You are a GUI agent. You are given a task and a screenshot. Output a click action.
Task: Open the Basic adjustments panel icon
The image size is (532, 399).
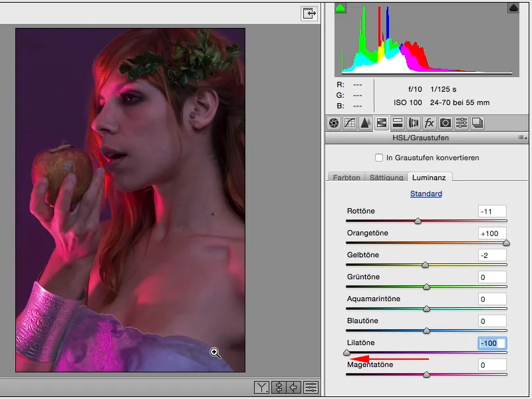[334, 123]
